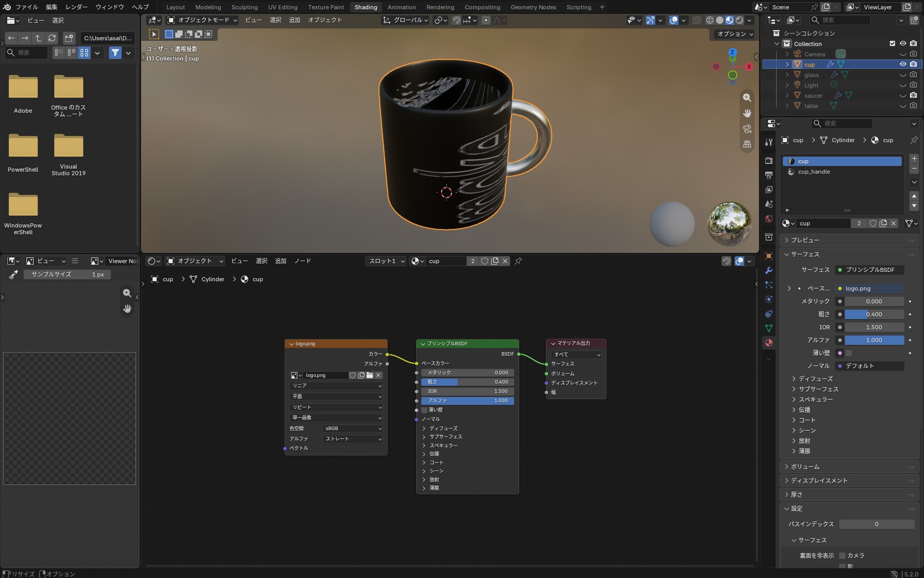Adjust the Metallic slider in properties panel
924x578 pixels.
click(x=874, y=301)
